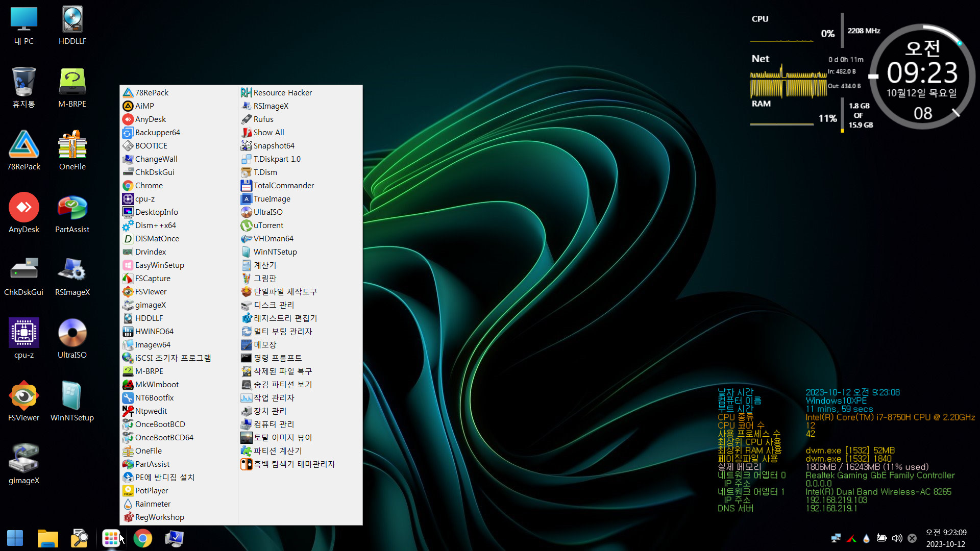This screenshot has width=980, height=551.
Task: Launch Chrome from the taskbar
Action: point(143,538)
